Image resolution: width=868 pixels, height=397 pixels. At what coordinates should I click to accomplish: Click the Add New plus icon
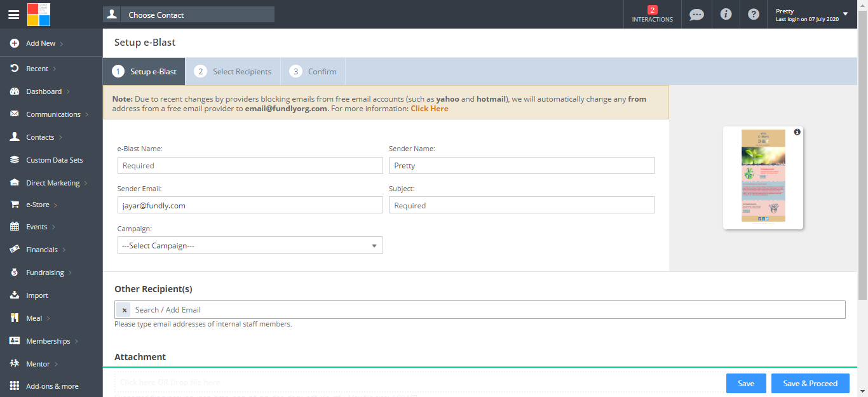[14, 43]
